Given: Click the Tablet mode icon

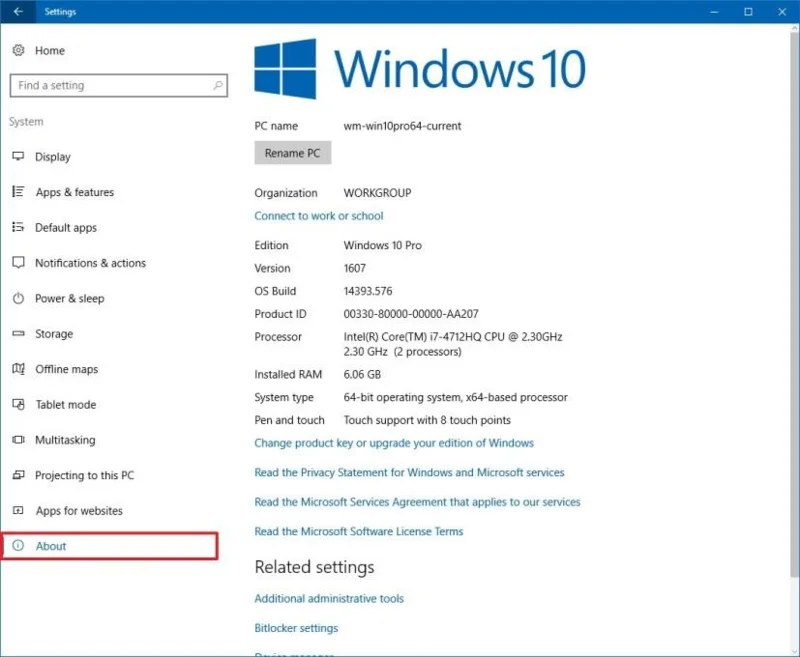Looking at the screenshot, I should point(18,404).
